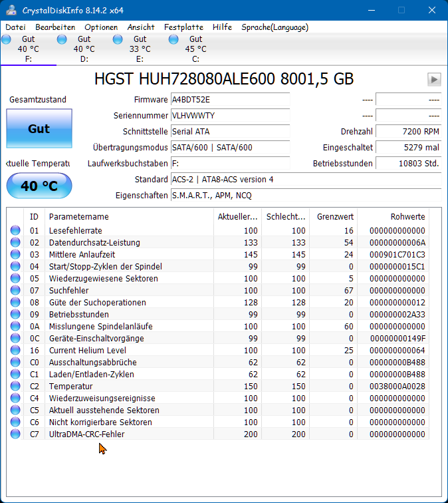The image size is (448, 503).
Task: Click the Parametername column header
Action: click(129, 217)
